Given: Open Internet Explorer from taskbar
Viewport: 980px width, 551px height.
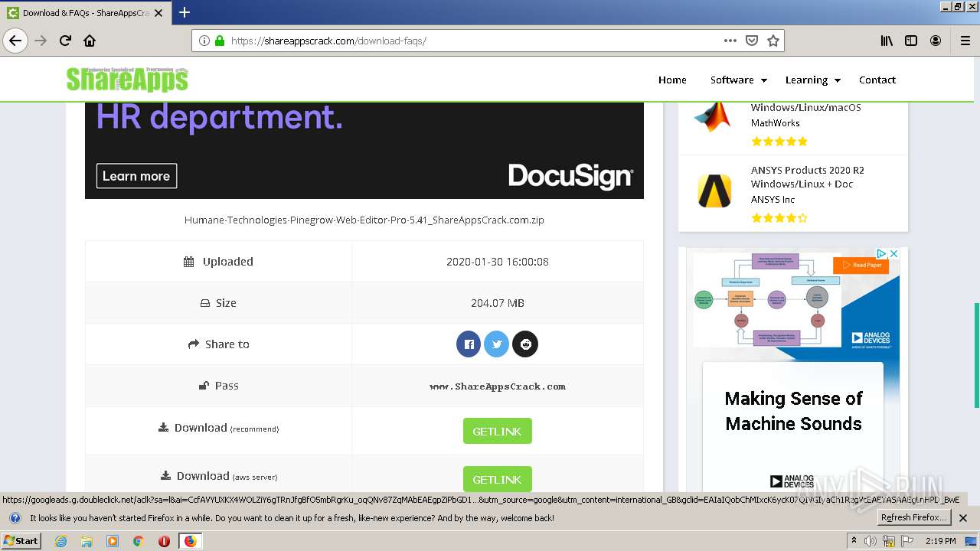Looking at the screenshot, I should tap(60, 541).
